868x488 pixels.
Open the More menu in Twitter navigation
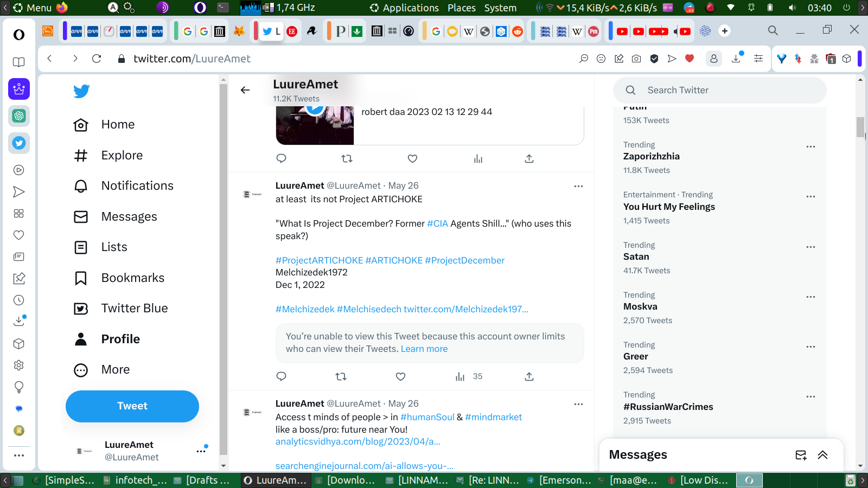(x=102, y=370)
